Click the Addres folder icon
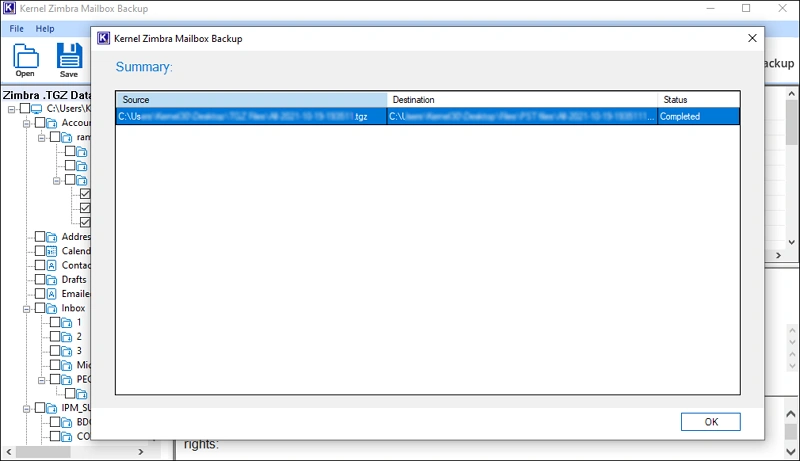Image resolution: width=800 pixels, height=461 pixels. 52,237
